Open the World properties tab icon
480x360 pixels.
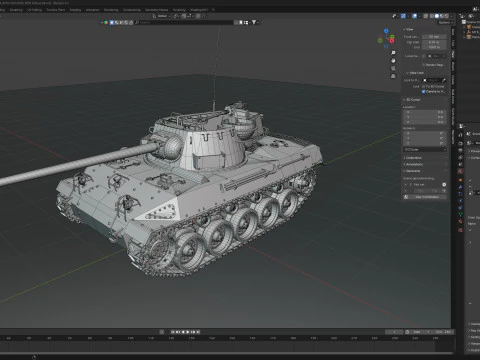(x=460, y=171)
